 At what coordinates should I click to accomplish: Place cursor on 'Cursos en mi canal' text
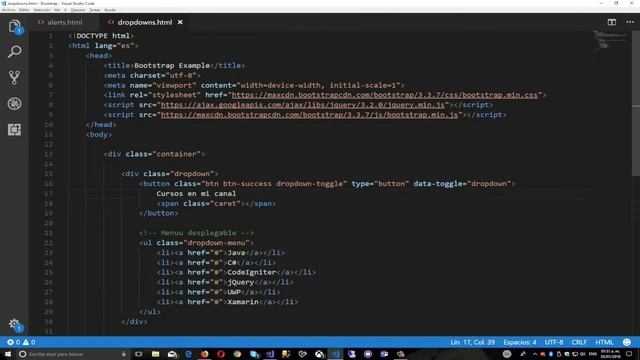click(196, 193)
